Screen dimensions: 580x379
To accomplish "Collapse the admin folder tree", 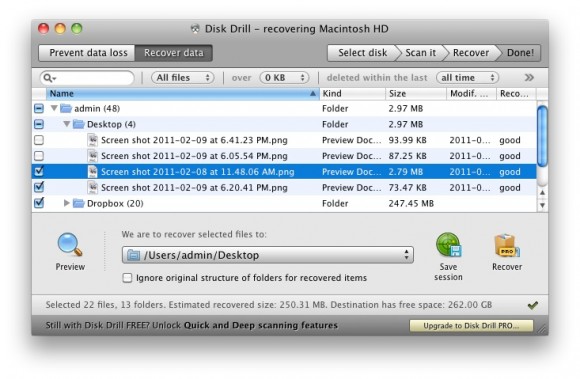I will (54, 108).
